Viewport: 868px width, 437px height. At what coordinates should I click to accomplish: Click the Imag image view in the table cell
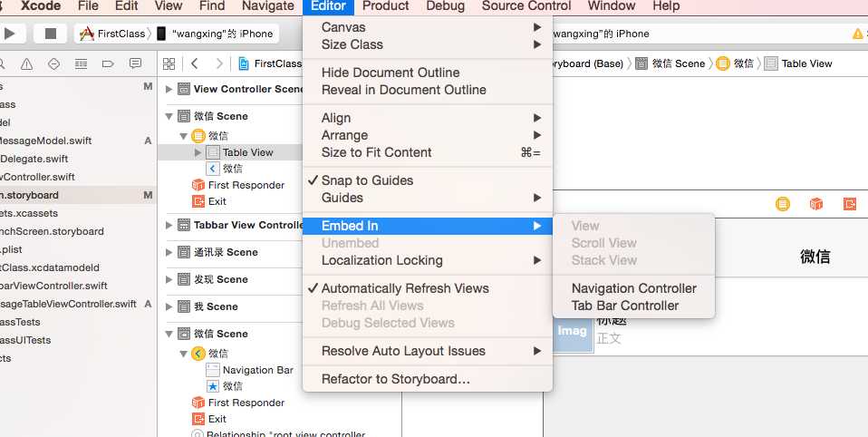click(x=573, y=331)
